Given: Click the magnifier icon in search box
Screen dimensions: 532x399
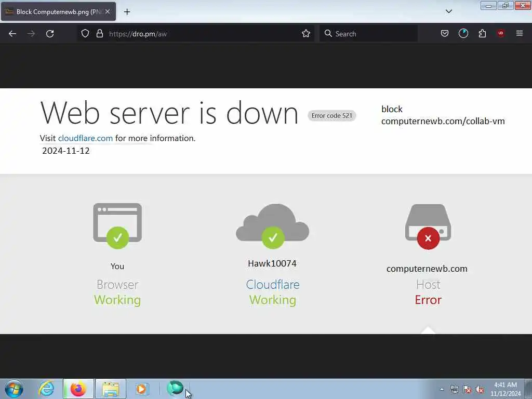Looking at the screenshot, I should coord(328,33).
